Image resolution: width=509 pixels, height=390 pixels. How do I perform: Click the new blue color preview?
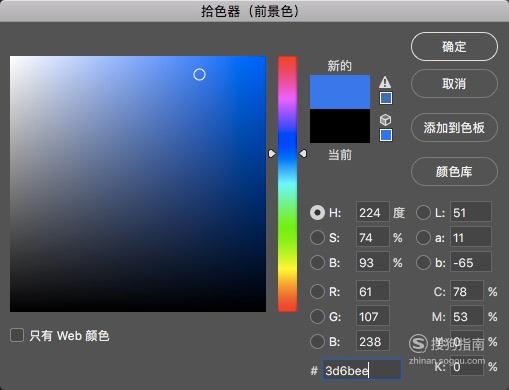coord(340,92)
